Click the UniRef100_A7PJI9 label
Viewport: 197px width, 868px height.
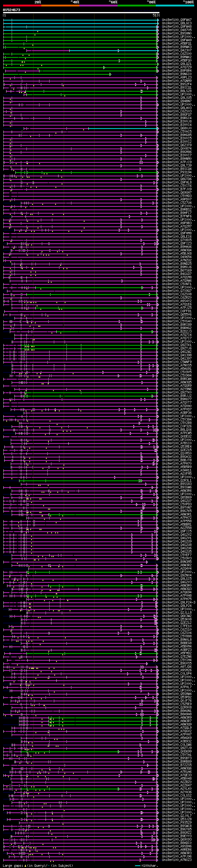tap(177, 162)
